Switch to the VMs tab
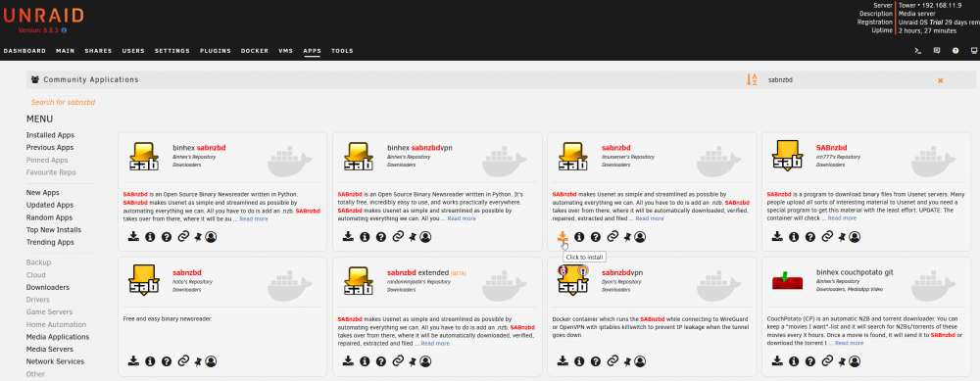 click(x=285, y=51)
